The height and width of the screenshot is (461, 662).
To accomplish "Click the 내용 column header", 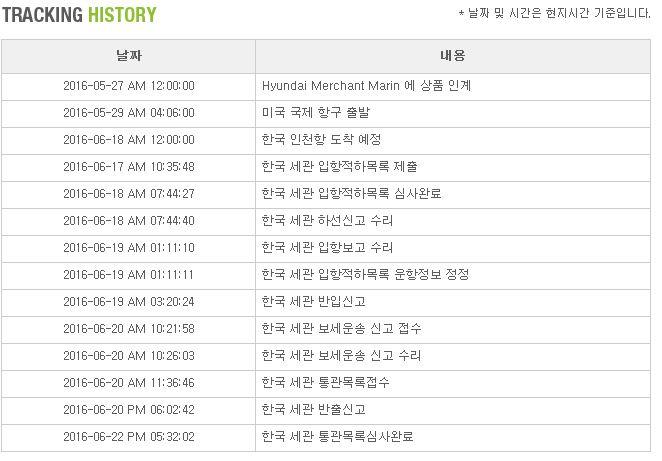I will pos(452,56).
